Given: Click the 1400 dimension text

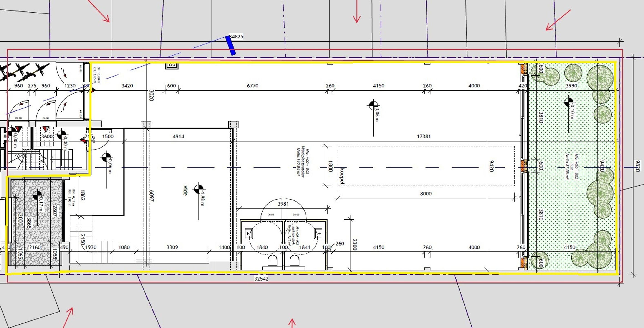Looking at the screenshot, I should (224, 247).
